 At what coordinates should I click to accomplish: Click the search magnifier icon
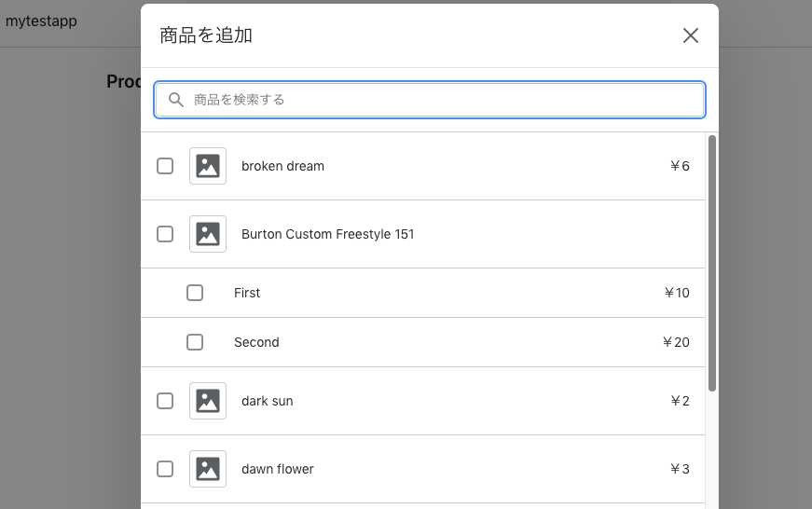[x=175, y=100]
